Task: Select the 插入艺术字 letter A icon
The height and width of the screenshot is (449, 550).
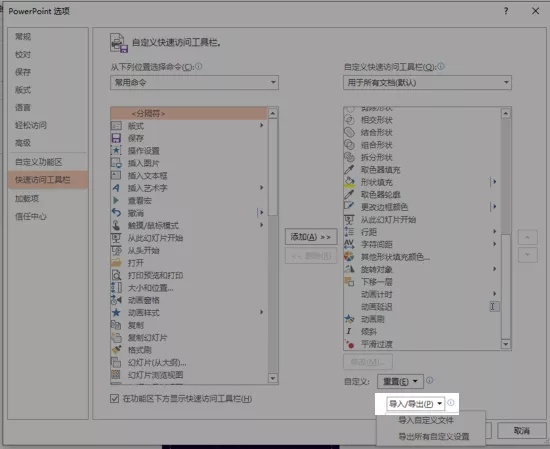Action: 116,188
